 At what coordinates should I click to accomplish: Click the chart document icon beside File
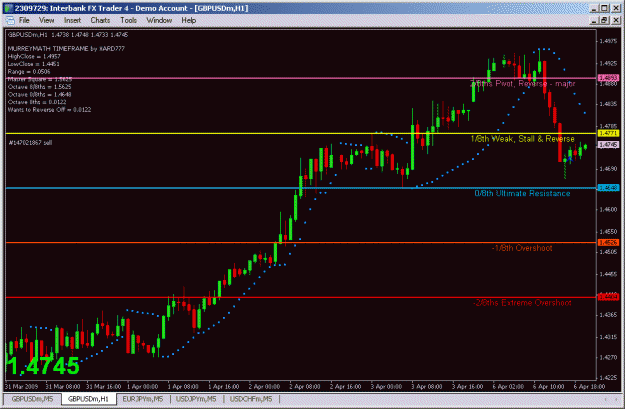[x=10, y=20]
